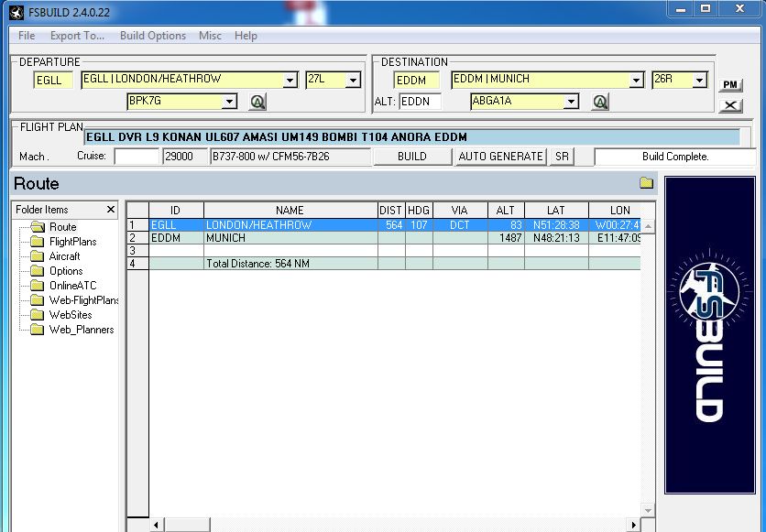The image size is (766, 532).
Task: Close the Folder Items panel
Action: pos(111,210)
